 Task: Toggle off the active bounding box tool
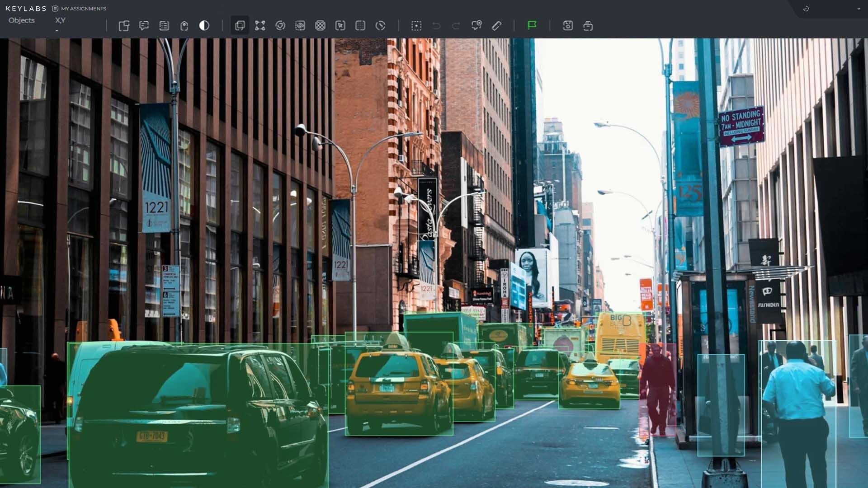(x=240, y=26)
